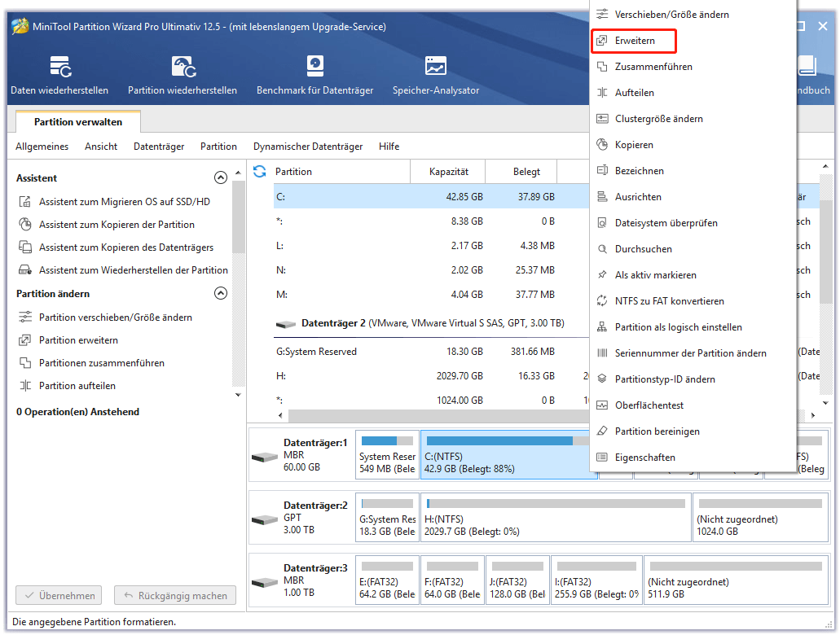Click the refresh icon beside Partition column
Screen dimensions: 840x635
260,171
